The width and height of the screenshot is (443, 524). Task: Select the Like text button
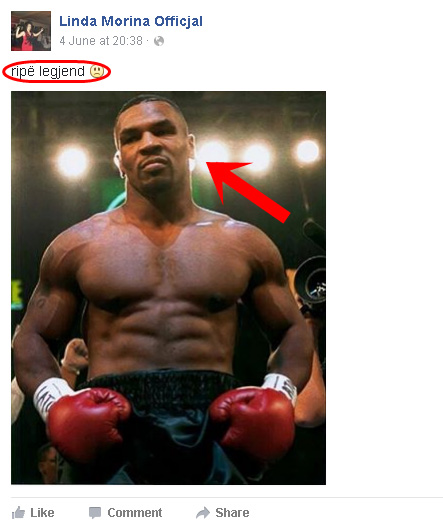42,513
